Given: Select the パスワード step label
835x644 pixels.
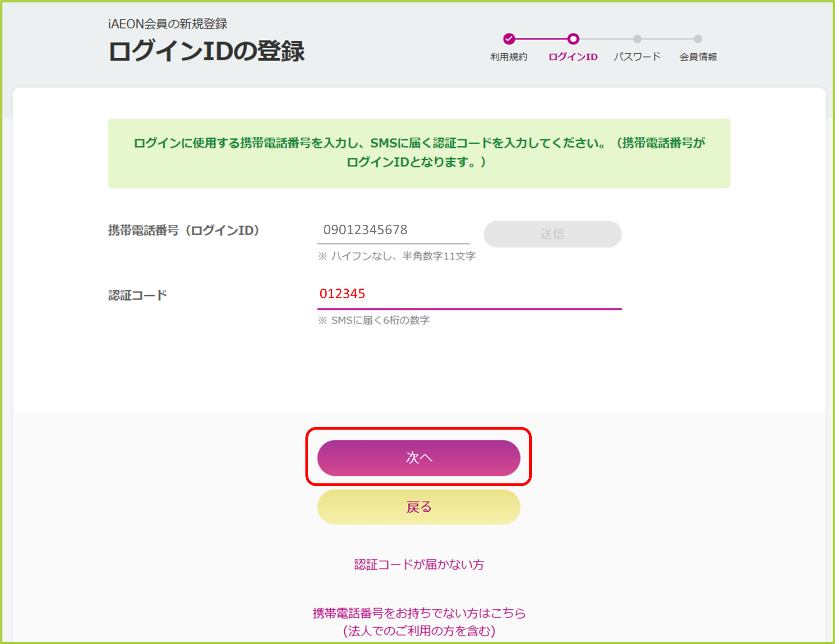Looking at the screenshot, I should tap(637, 57).
